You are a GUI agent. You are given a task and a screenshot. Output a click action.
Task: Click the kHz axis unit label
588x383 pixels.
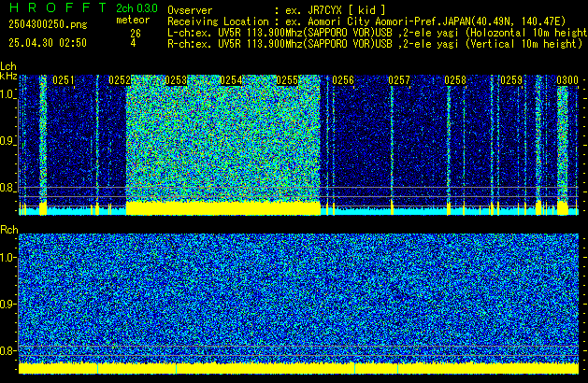click(x=8, y=76)
